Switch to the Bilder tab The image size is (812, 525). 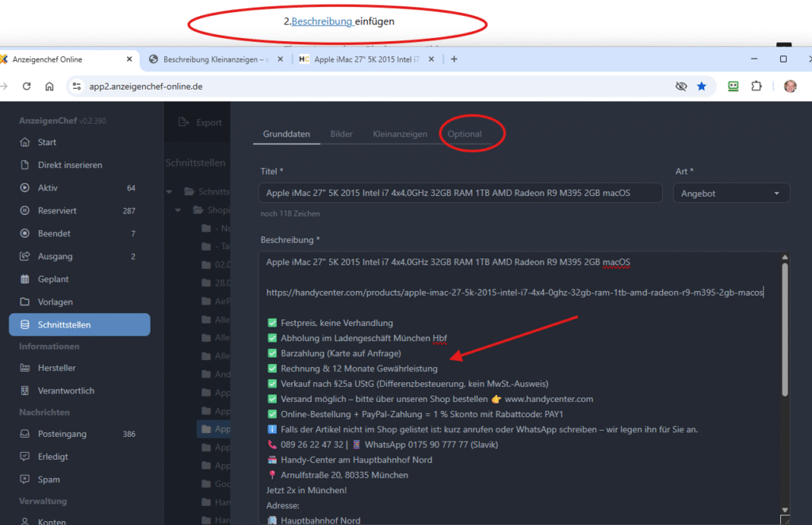tap(341, 134)
